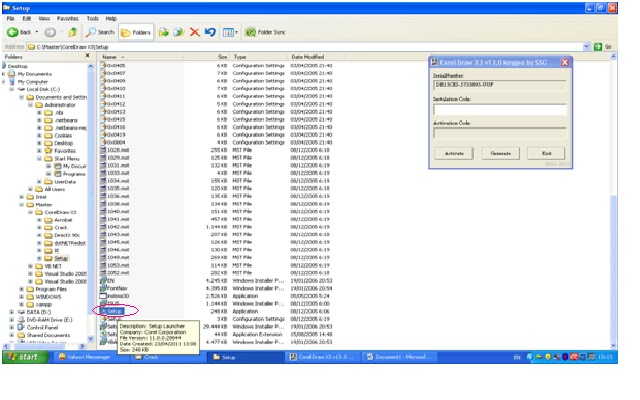Click the green Go button
This screenshot has width=640, height=400.
tap(598, 47)
